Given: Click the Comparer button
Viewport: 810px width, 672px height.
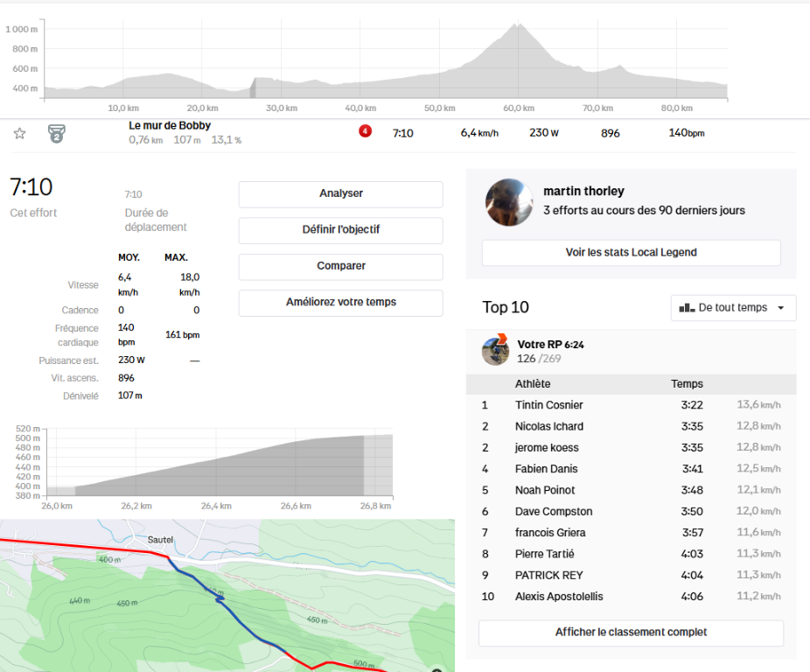Looking at the screenshot, I should (341, 266).
